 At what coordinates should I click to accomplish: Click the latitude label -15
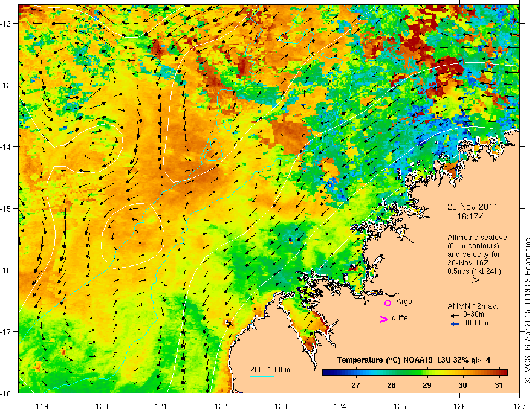pos(7,208)
